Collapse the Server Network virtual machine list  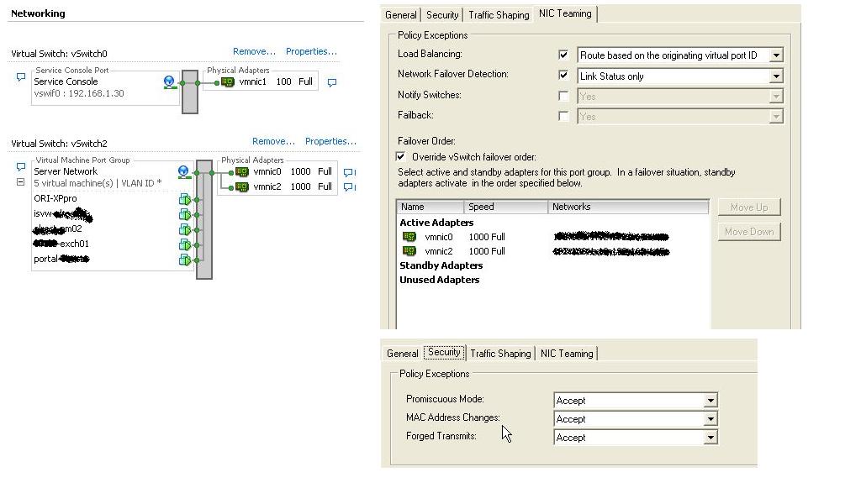(x=20, y=182)
